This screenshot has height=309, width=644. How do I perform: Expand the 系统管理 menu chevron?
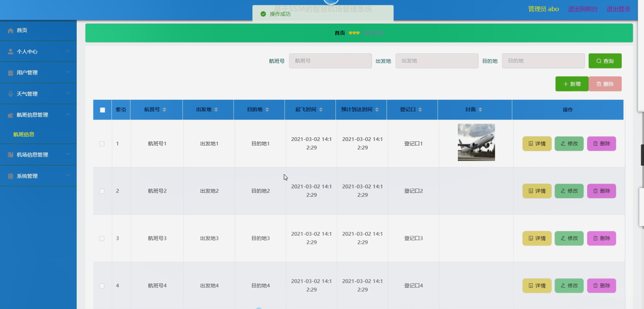[x=68, y=176]
